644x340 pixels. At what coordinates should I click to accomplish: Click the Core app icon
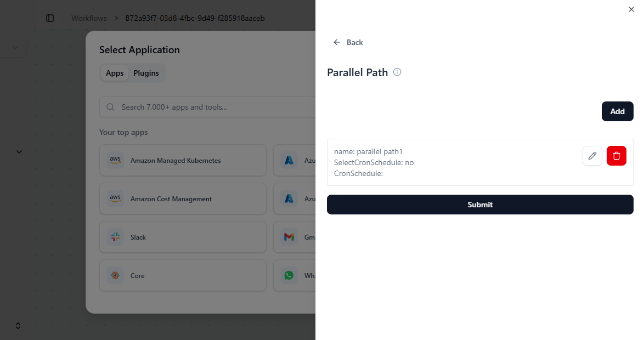coord(115,276)
